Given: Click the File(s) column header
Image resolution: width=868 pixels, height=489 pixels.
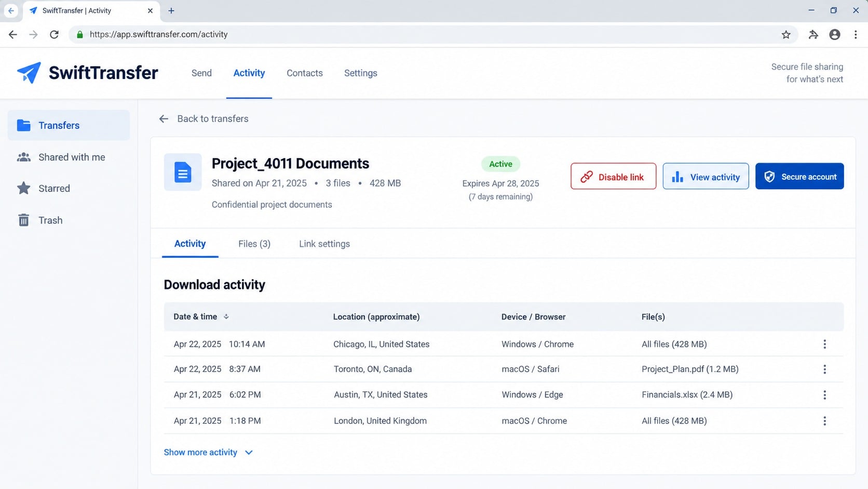Looking at the screenshot, I should click(x=653, y=316).
